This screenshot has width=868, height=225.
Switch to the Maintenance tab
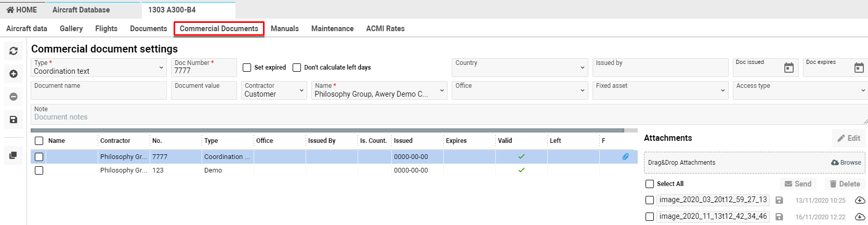click(x=332, y=29)
